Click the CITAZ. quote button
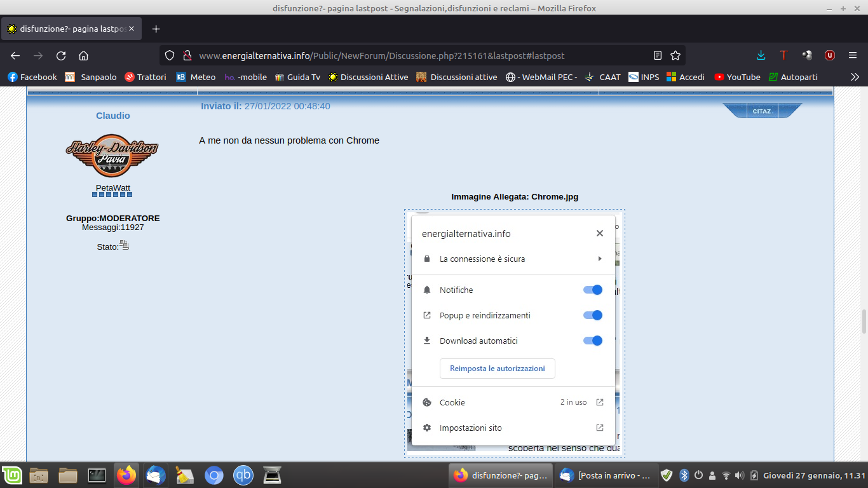 click(x=763, y=111)
